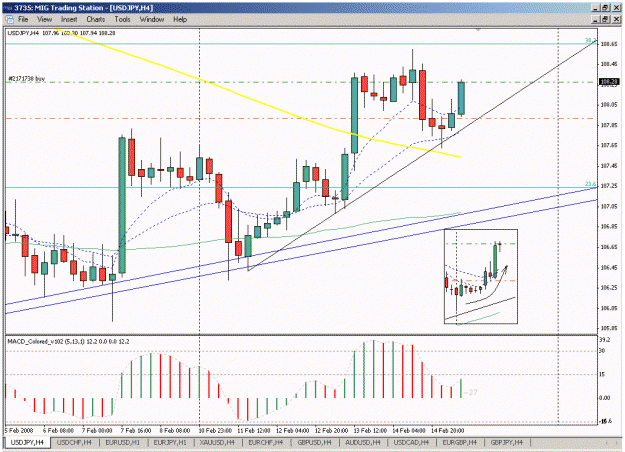This screenshot has width=625, height=452.
Task: Click the 39.2 MACD scale value
Action: point(605,340)
